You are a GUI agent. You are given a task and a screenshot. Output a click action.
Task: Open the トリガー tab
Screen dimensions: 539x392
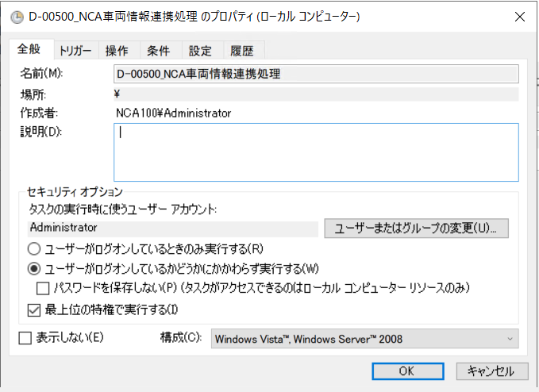[76, 51]
